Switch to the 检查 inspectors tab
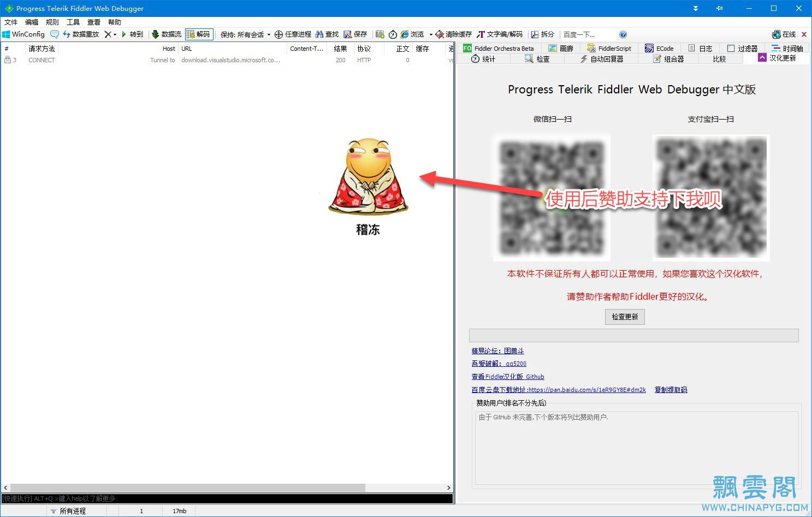 (537, 59)
